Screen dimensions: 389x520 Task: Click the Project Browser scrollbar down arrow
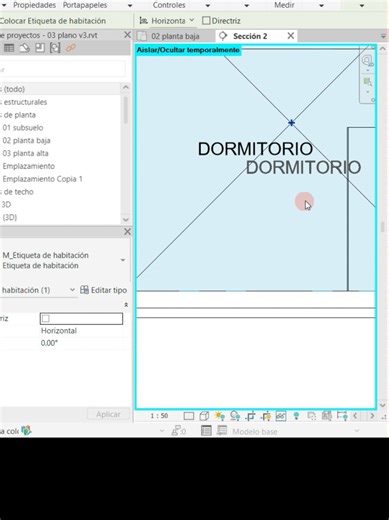click(x=126, y=220)
